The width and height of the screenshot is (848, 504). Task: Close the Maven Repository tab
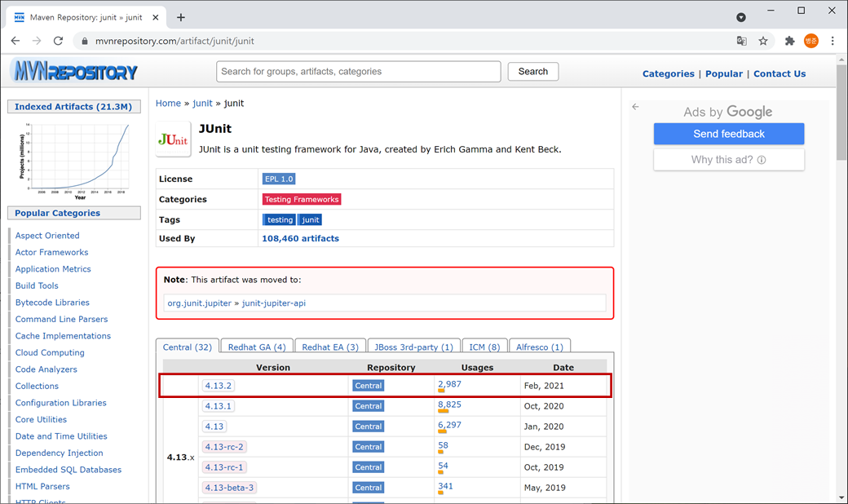pos(156,17)
